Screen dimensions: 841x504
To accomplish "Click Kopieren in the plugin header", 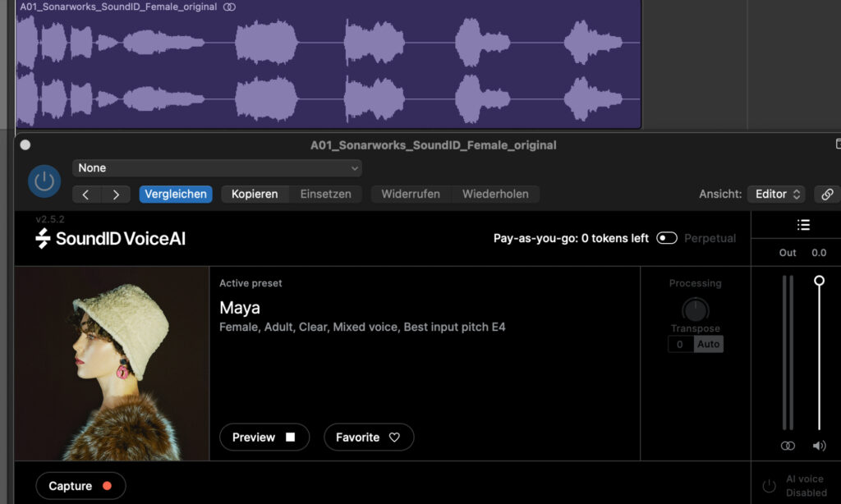I will point(254,195).
